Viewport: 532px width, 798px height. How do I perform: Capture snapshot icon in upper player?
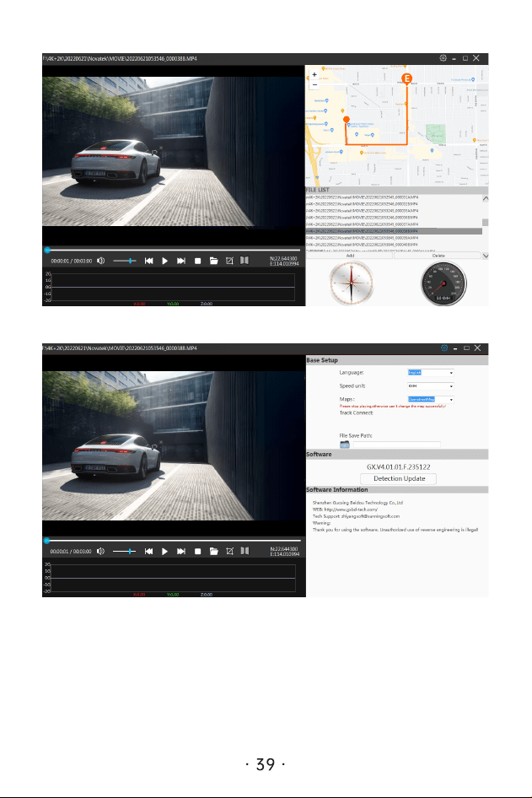(x=229, y=261)
